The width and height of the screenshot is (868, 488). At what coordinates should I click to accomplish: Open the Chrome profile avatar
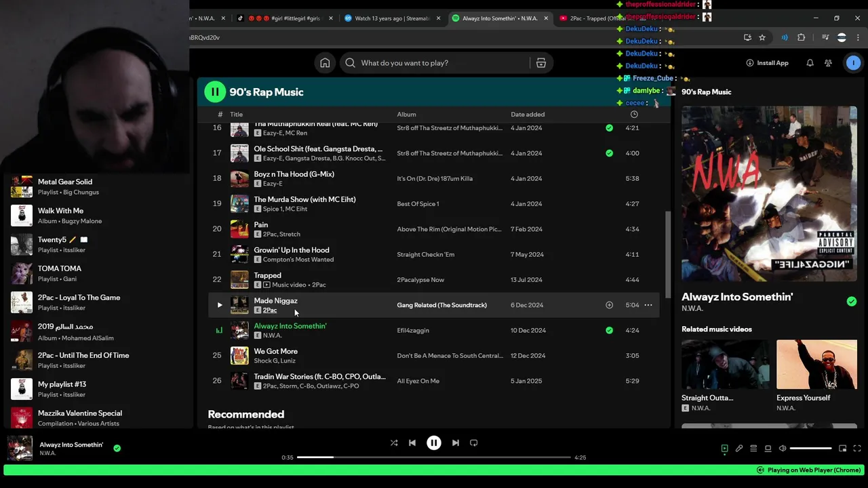click(842, 38)
